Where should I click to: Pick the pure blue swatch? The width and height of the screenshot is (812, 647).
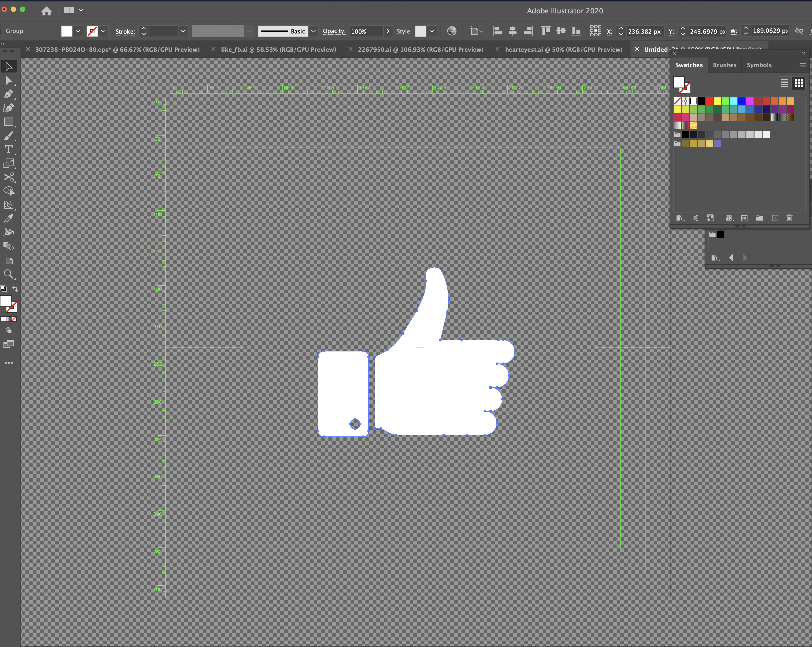coord(742,101)
